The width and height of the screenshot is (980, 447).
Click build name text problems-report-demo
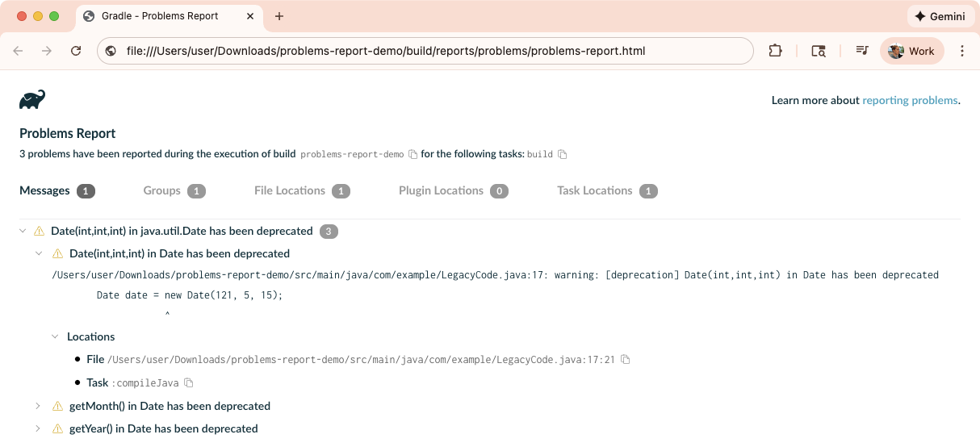[352, 154]
